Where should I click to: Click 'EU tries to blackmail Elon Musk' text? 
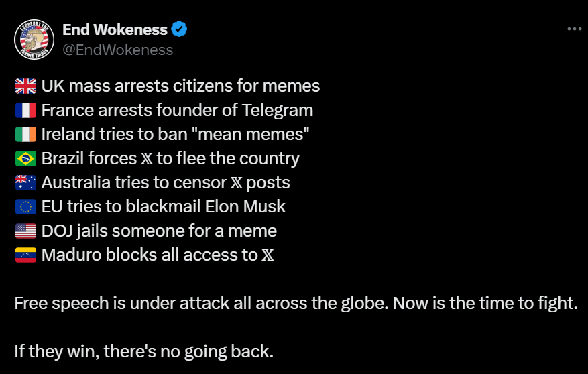163,207
